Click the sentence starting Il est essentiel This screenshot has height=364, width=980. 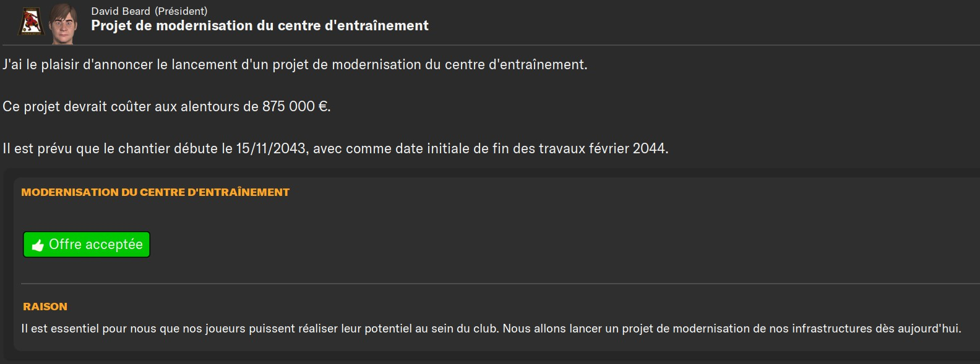point(260,329)
